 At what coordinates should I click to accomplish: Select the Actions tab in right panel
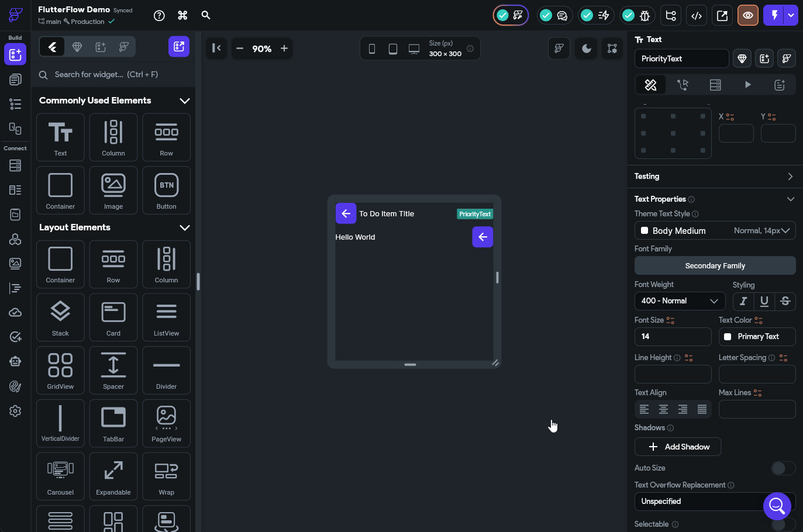(x=683, y=85)
